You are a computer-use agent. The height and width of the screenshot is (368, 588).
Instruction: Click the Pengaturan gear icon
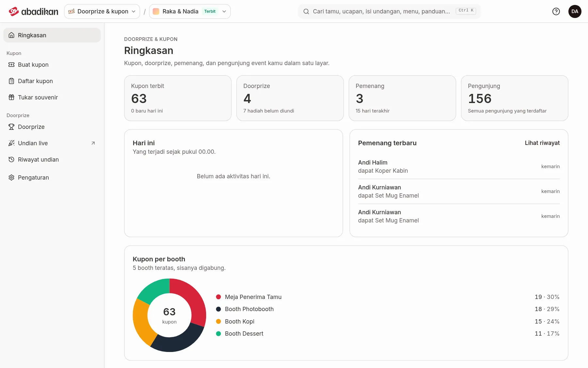[11, 178]
